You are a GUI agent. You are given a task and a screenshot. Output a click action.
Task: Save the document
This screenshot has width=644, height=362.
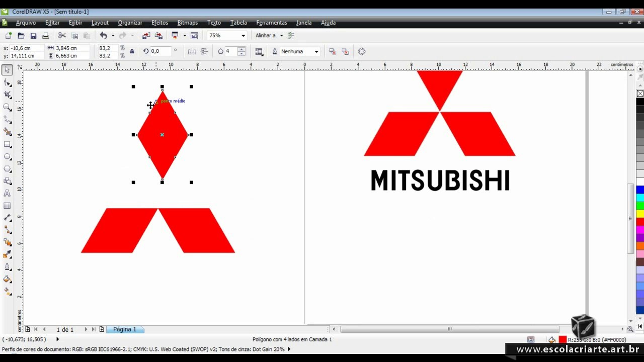point(33,36)
